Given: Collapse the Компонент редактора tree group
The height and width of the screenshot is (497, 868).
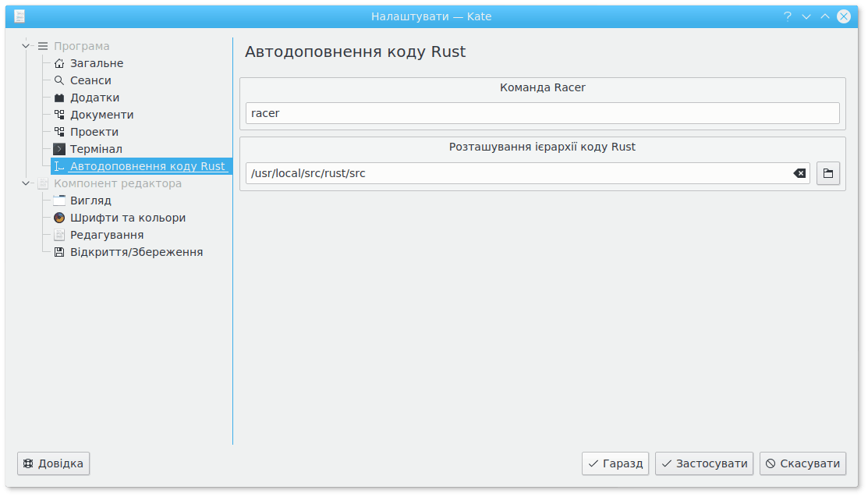Looking at the screenshot, I should (x=26, y=183).
